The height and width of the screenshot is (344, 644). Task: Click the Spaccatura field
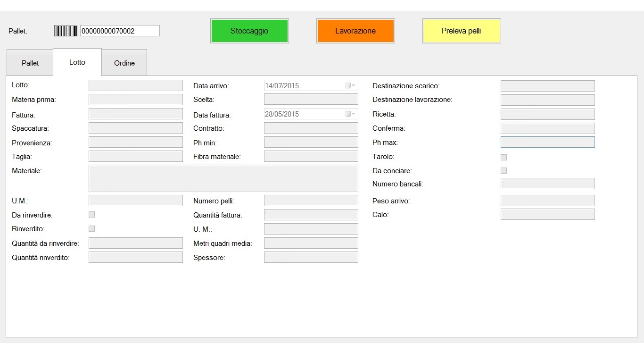pyautogui.click(x=136, y=128)
